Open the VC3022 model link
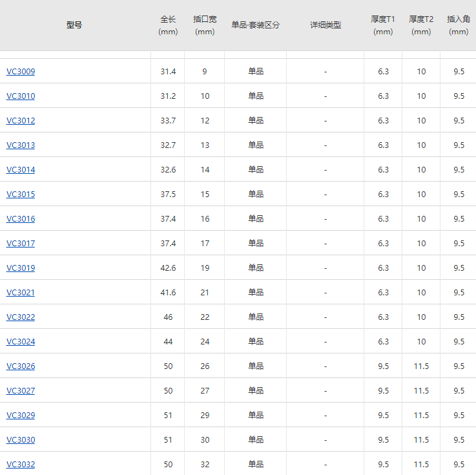Image resolution: width=476 pixels, height=475 pixels. pyautogui.click(x=21, y=317)
